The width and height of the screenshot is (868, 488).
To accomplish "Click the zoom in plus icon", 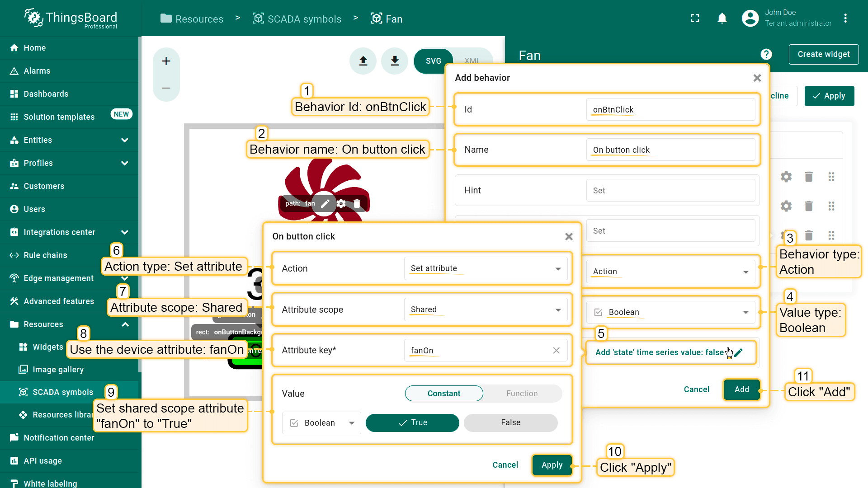I will coord(166,61).
